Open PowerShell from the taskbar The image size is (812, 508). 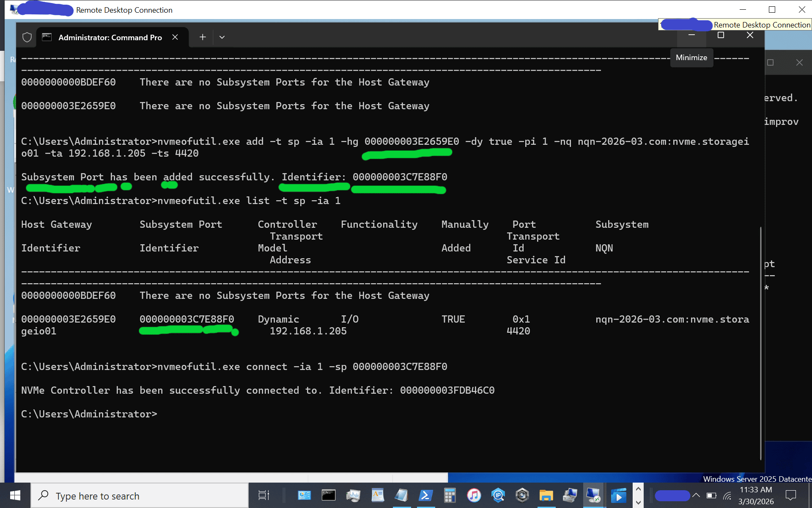[426, 495]
